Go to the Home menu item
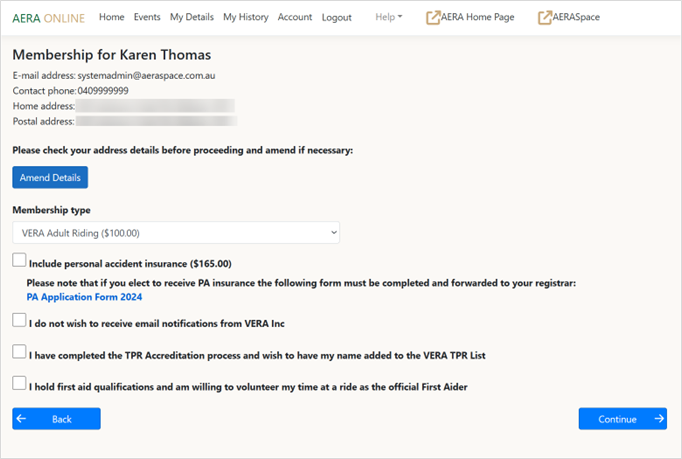The image size is (682, 459). tap(112, 17)
